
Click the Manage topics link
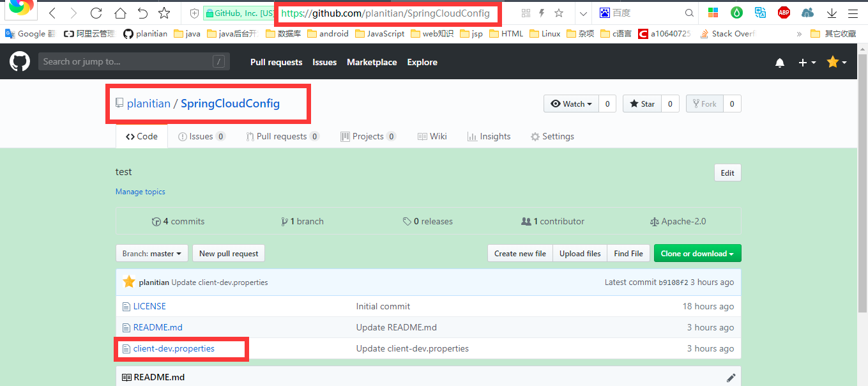(141, 192)
